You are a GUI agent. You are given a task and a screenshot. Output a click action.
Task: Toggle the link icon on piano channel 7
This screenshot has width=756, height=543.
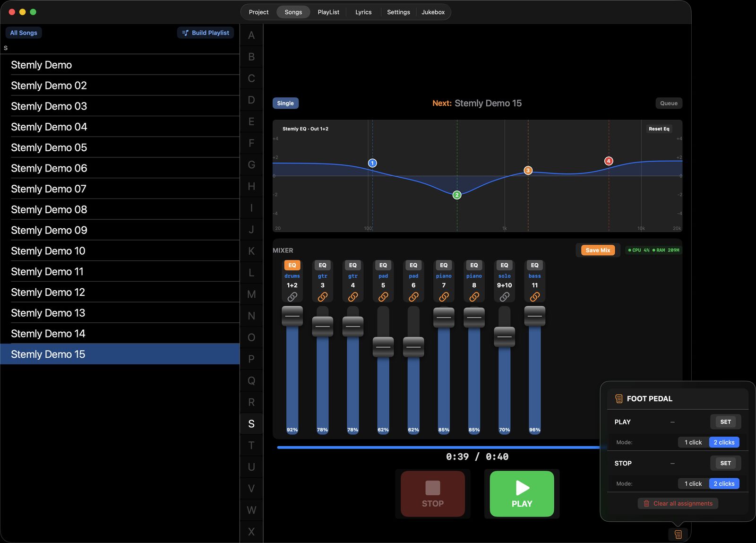444,297
